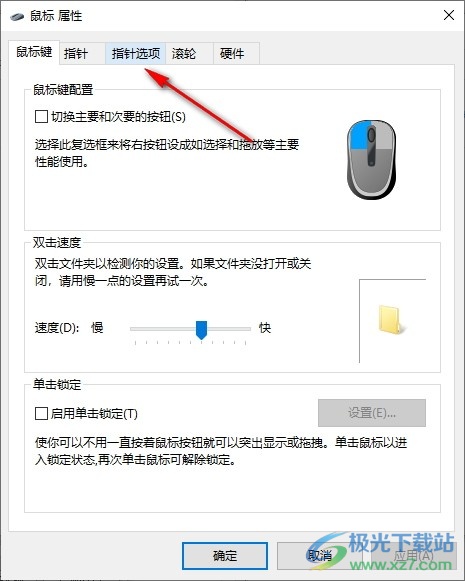Click the double-click speed slider thumb
465x581 pixels.
pos(201,329)
